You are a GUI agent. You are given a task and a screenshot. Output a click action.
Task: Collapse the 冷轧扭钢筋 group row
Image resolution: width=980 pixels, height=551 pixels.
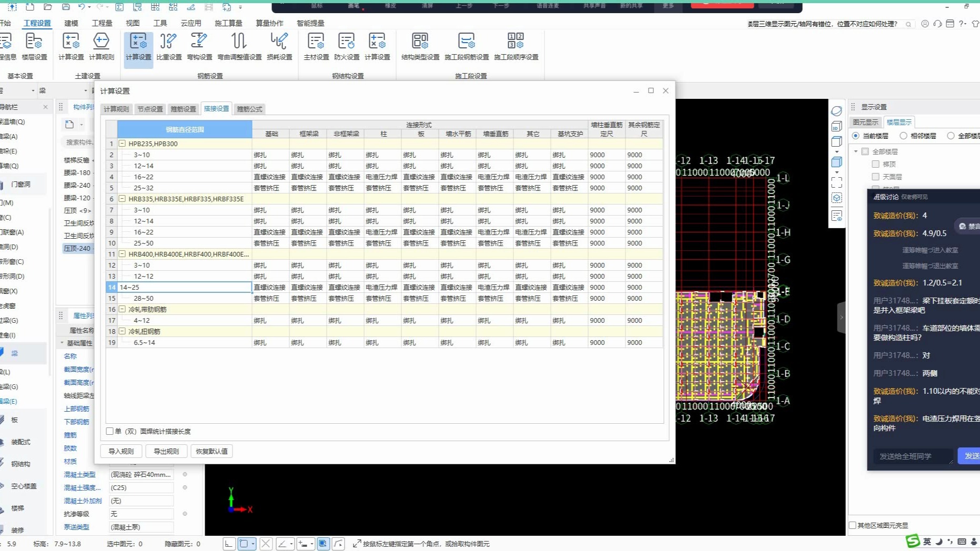point(122,331)
